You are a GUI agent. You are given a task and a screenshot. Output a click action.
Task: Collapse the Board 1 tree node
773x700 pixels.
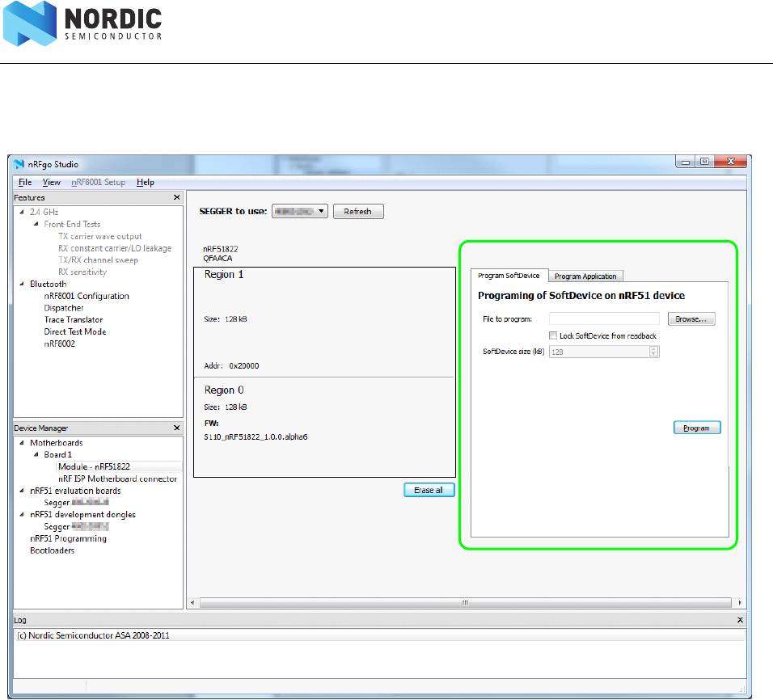click(36, 454)
